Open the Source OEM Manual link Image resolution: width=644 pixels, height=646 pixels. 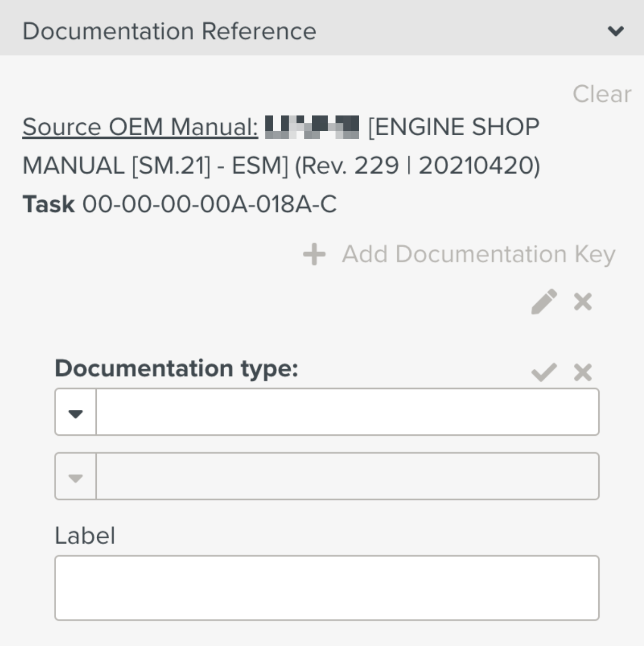pyautogui.click(x=139, y=126)
